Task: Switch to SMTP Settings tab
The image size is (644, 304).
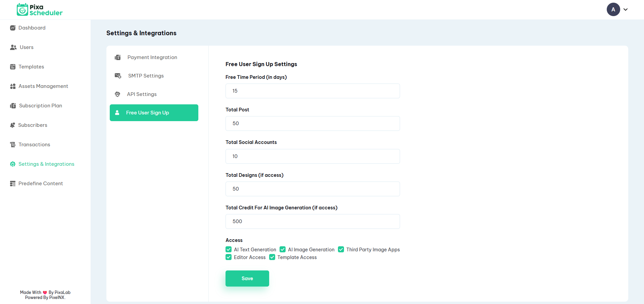Action: point(146,75)
